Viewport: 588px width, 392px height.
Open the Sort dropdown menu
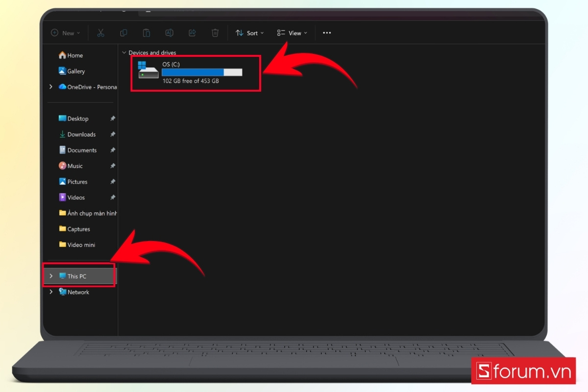point(249,33)
